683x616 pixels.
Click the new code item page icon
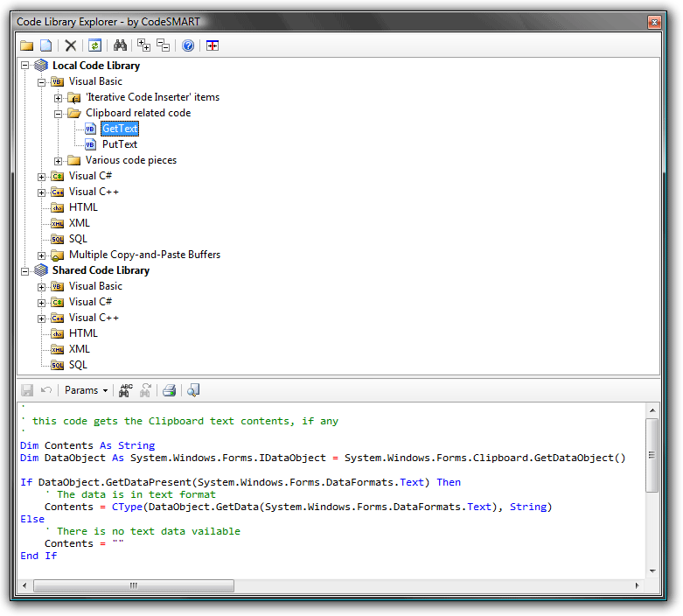click(45, 45)
